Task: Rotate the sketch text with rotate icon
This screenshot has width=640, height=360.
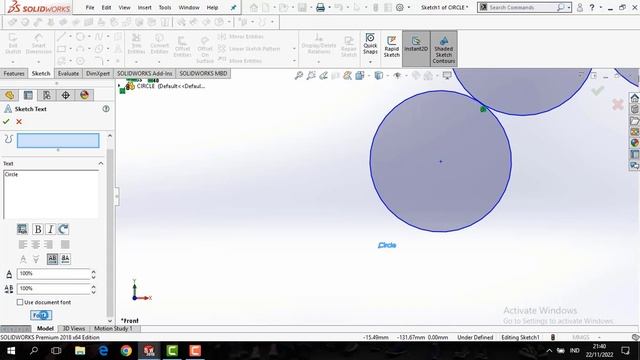Action: click(x=63, y=229)
